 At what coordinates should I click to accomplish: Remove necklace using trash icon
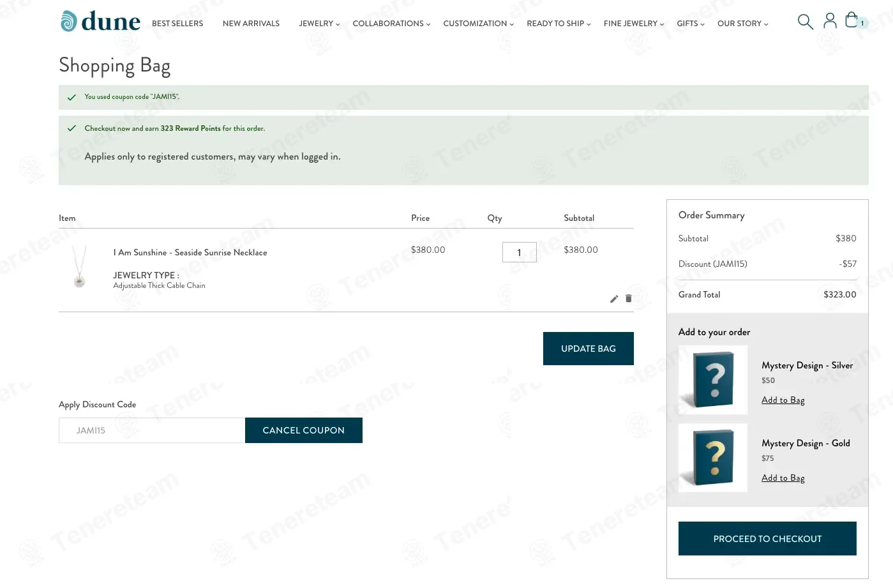point(629,298)
